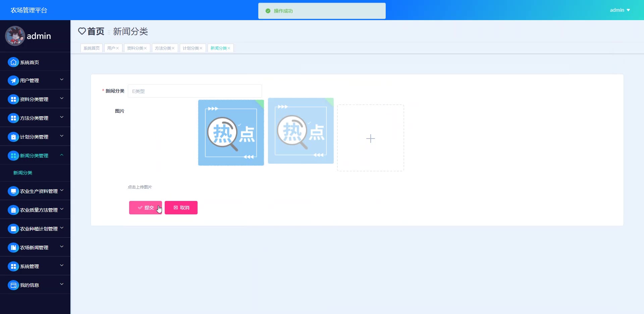644x314 pixels.
Task: Click the heart icon beside 首页
Action: (82, 31)
